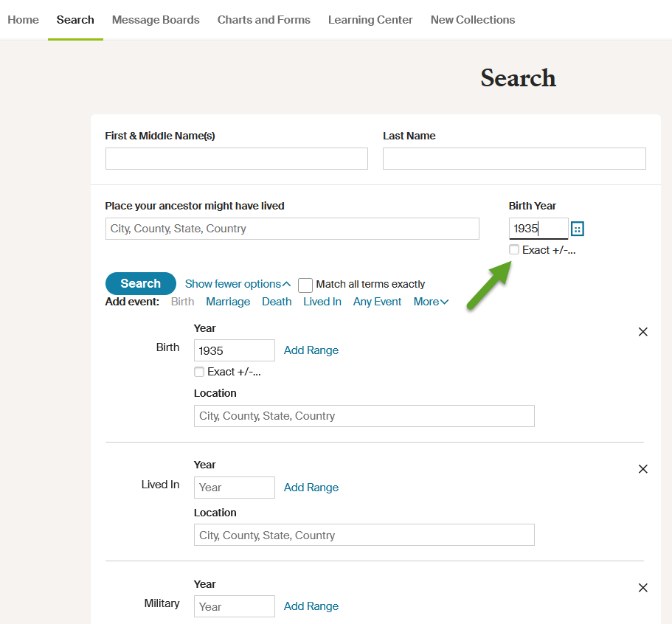Viewport: 672px width, 624px height.
Task: Remove the Military event row
Action: (x=642, y=588)
